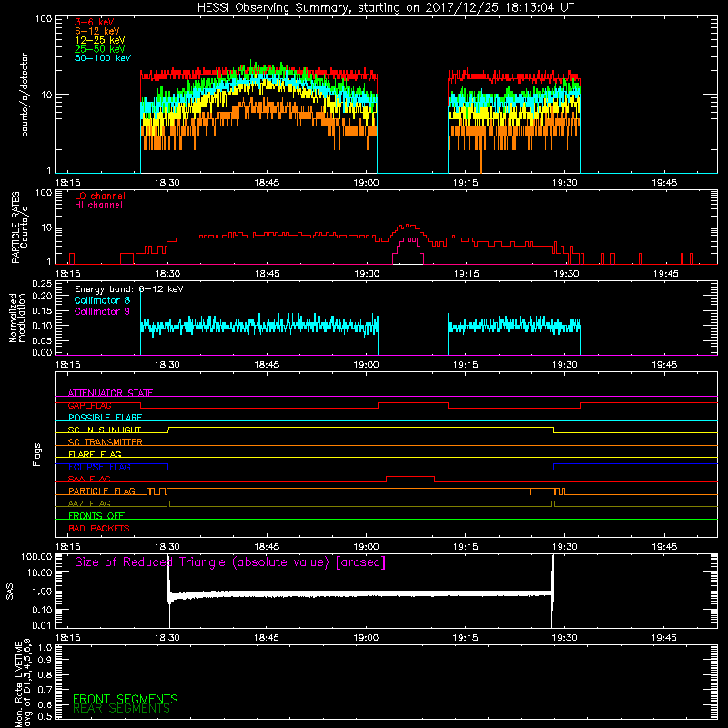Screen dimensions: 728x728
Task: Click the PARTICLE RATES Counts/s axis label
Action: 20,227
